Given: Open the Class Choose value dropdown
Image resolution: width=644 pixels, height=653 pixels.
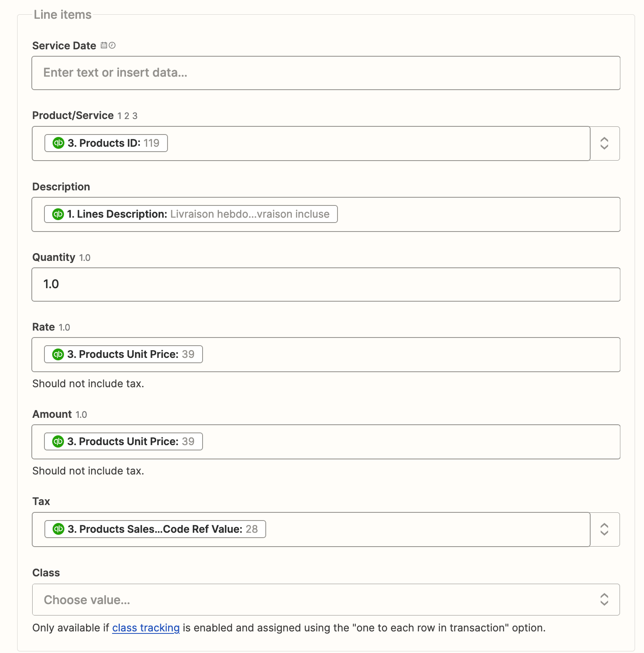Looking at the screenshot, I should coord(326,600).
